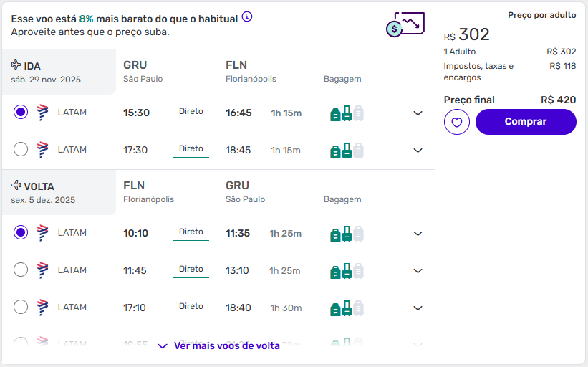Screen dimensions: 588x367
Task: Click the VOLTA section header
Action: point(33,186)
